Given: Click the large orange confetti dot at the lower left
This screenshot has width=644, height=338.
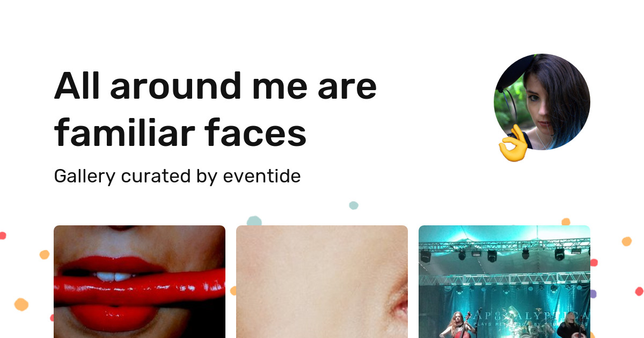Looking at the screenshot, I should click(21, 305).
